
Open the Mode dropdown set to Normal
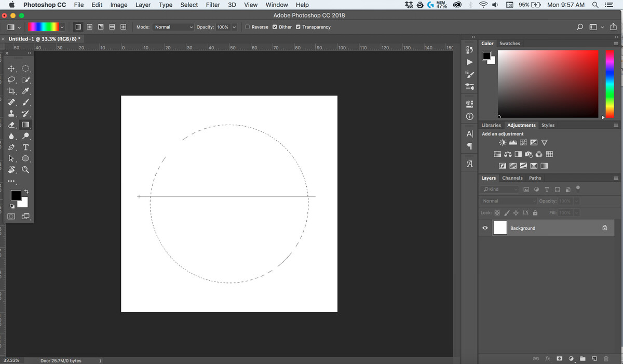[x=173, y=27]
